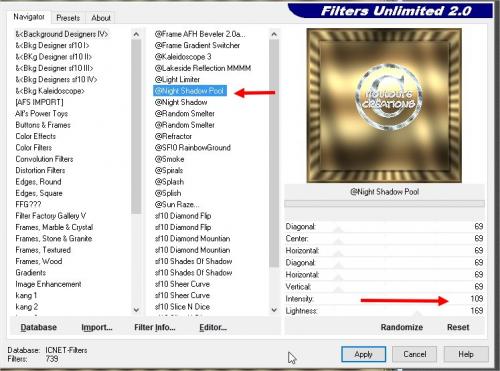Select Distortion Filters category

40,170
